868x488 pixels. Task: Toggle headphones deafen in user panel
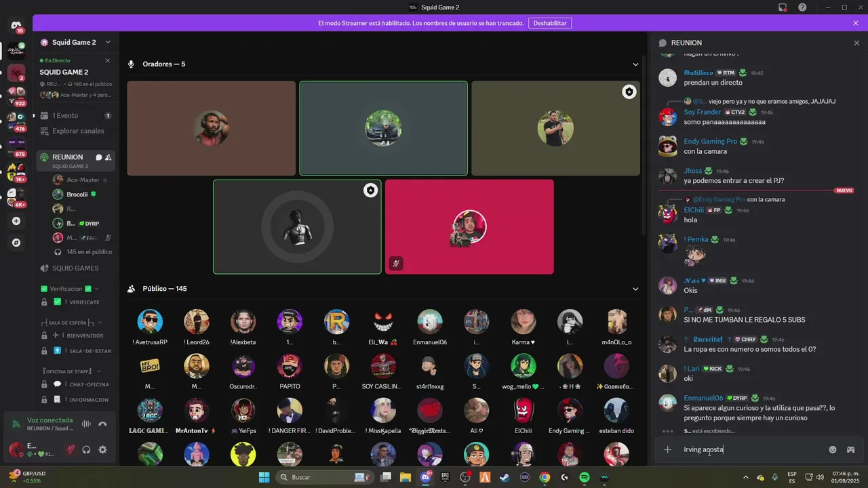pyautogui.click(x=86, y=449)
